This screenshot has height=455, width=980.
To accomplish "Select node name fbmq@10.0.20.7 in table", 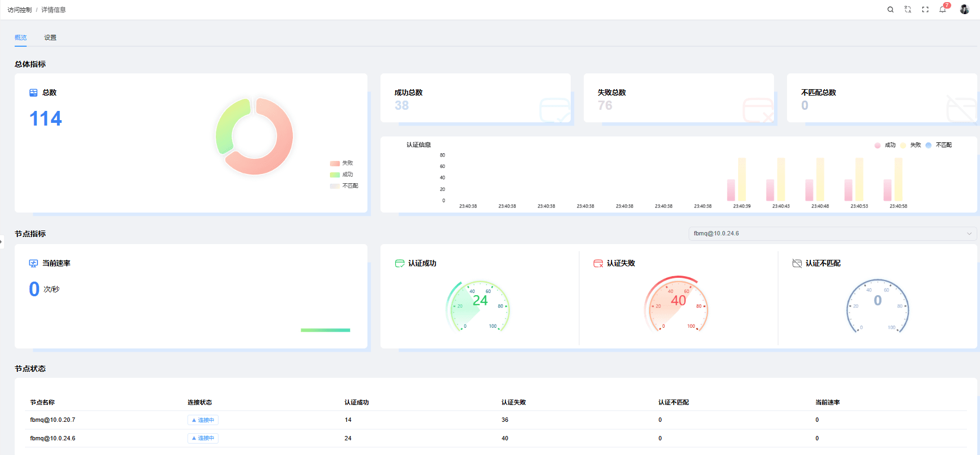I will 53,420.
